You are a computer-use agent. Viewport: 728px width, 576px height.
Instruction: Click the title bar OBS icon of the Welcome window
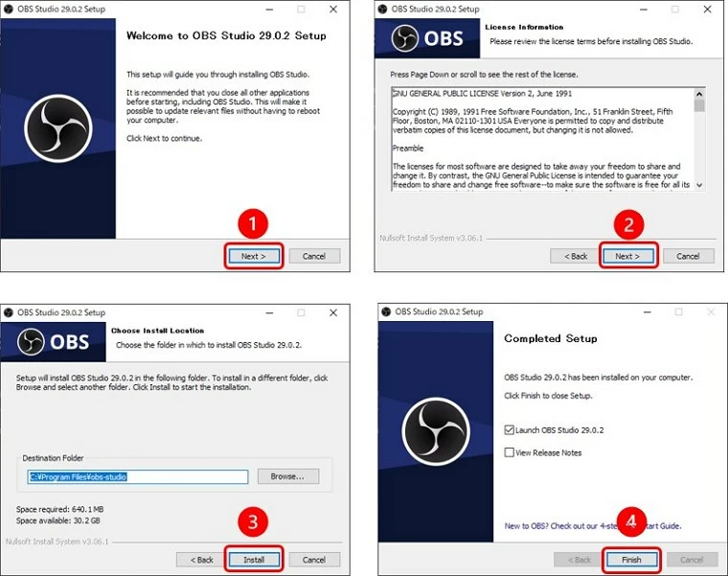tap(8, 9)
